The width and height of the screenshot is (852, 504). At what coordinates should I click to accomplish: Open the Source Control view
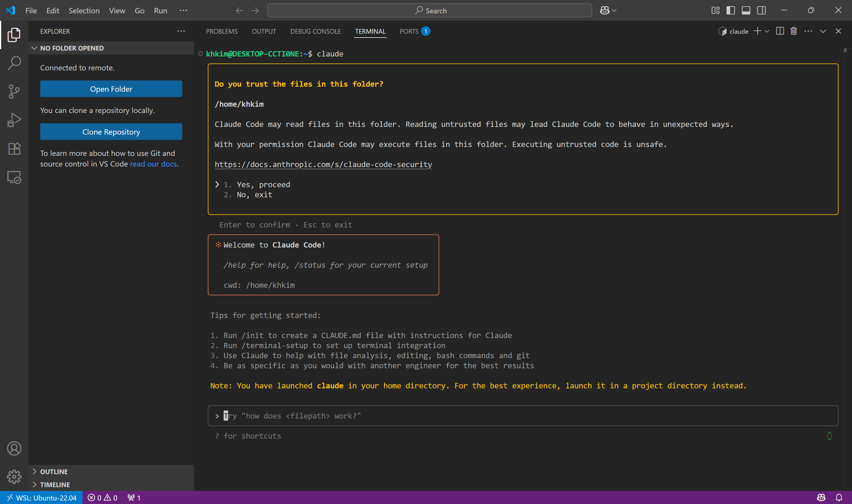(14, 91)
